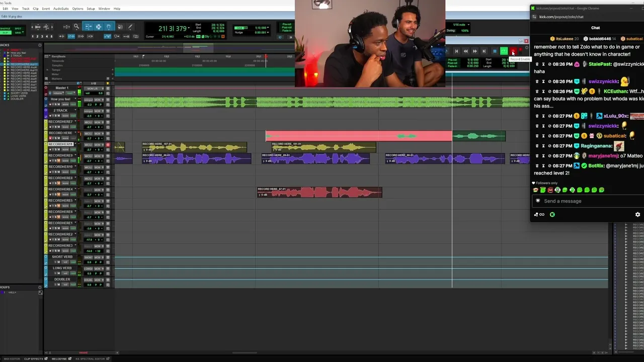This screenshot has width=644, height=362.
Task: Click hourglass timeout icon beside StalePast message
Action: [543, 64]
